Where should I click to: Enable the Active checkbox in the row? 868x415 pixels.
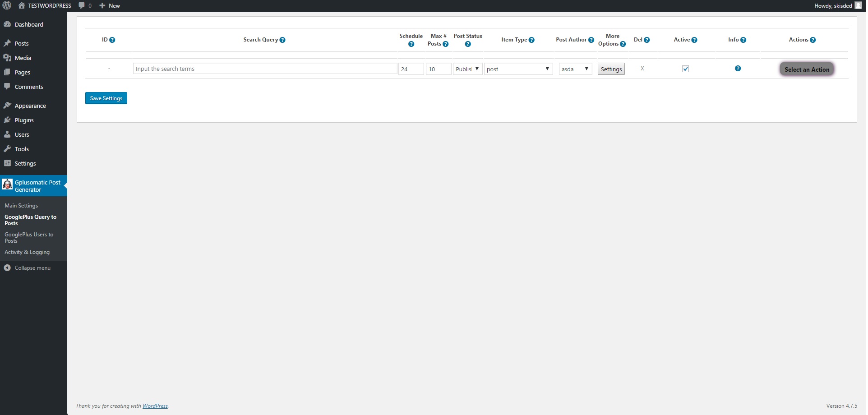[685, 69]
